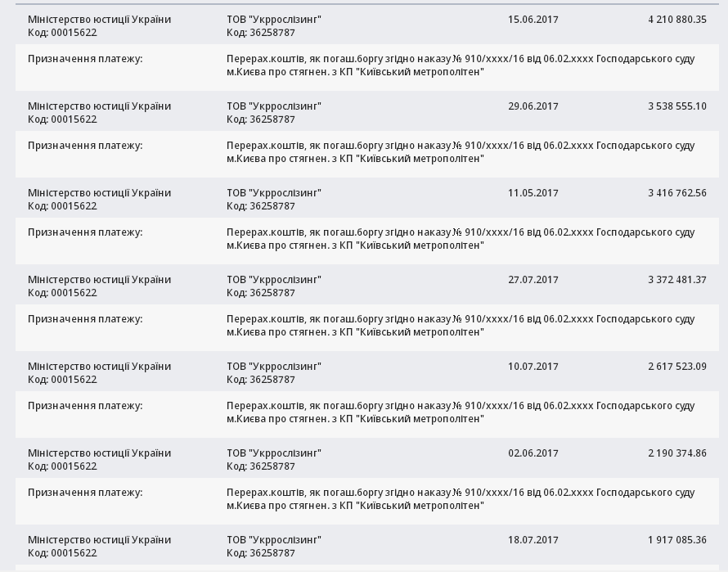728x572 pixels.
Task: Click the 15.06.2017 payment date
Action: (533, 20)
